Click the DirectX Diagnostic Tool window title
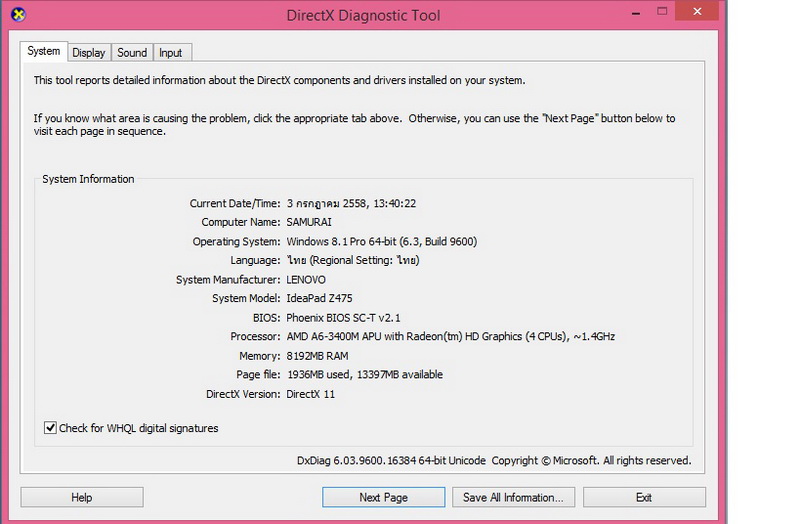800x524 pixels. click(363, 15)
